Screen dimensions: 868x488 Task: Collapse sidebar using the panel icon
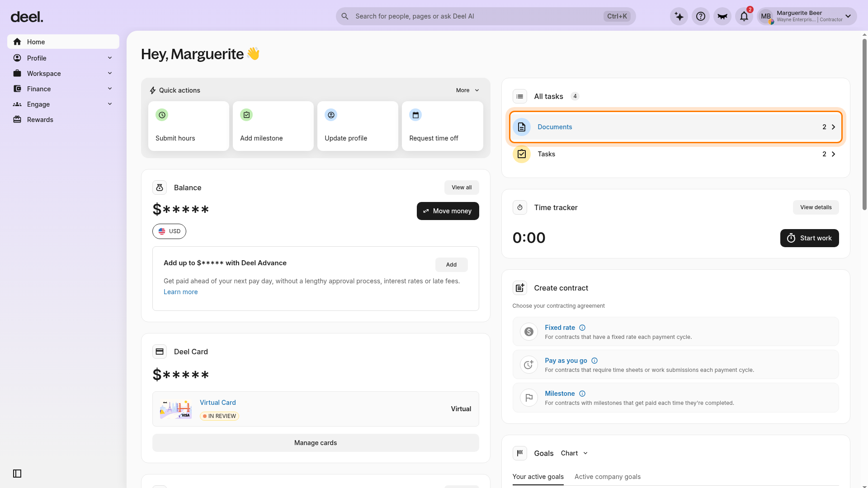coord(17,474)
